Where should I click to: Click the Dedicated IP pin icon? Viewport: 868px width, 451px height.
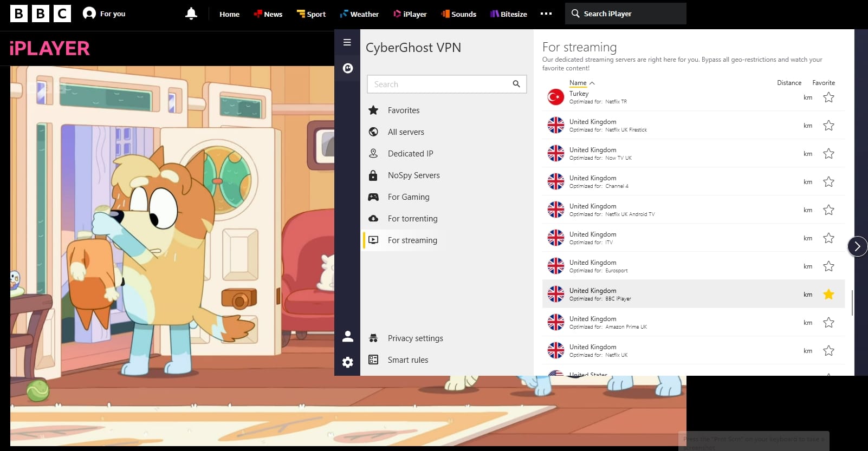click(373, 153)
